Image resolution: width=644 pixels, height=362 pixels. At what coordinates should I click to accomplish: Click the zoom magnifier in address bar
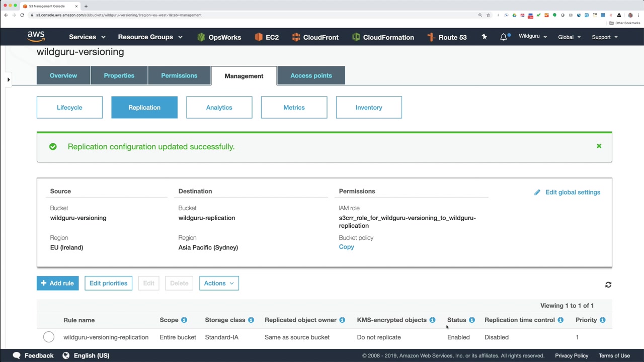[480, 15]
